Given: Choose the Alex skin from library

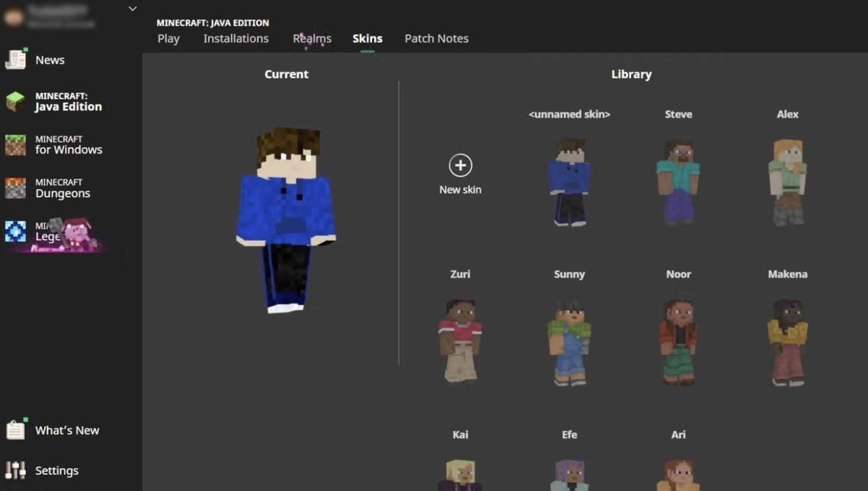Looking at the screenshot, I should coord(787,182).
